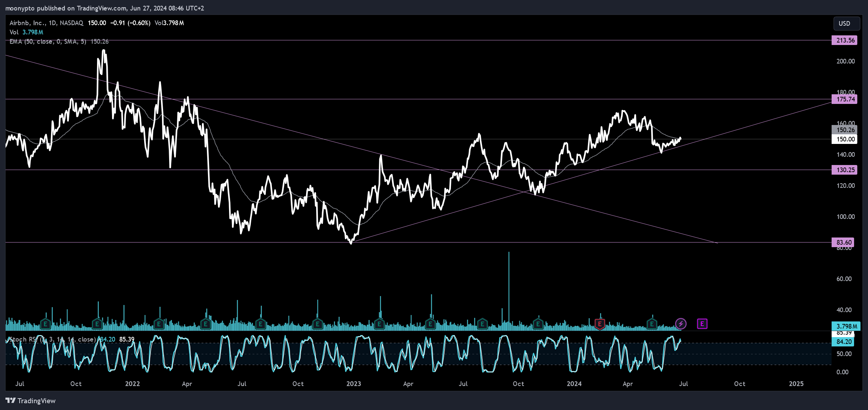Image resolution: width=868 pixels, height=410 pixels.
Task: Select the EMA (50, close) indicator legend
Action: (x=59, y=41)
